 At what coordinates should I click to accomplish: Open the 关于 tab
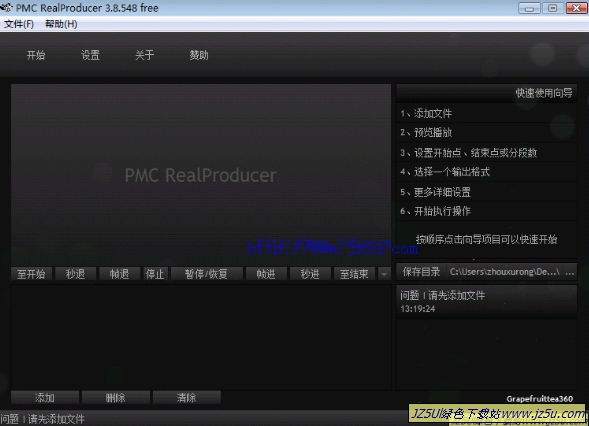pyautogui.click(x=145, y=55)
